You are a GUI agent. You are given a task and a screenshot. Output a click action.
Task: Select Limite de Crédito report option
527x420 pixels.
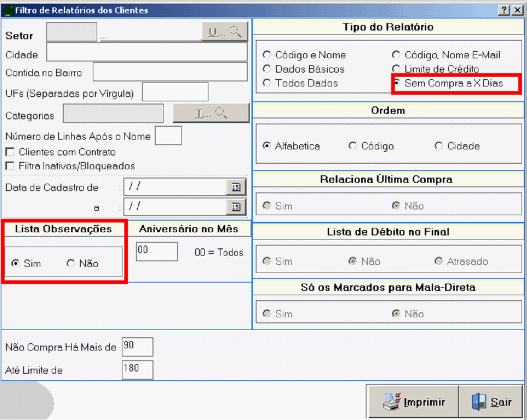[x=396, y=69]
